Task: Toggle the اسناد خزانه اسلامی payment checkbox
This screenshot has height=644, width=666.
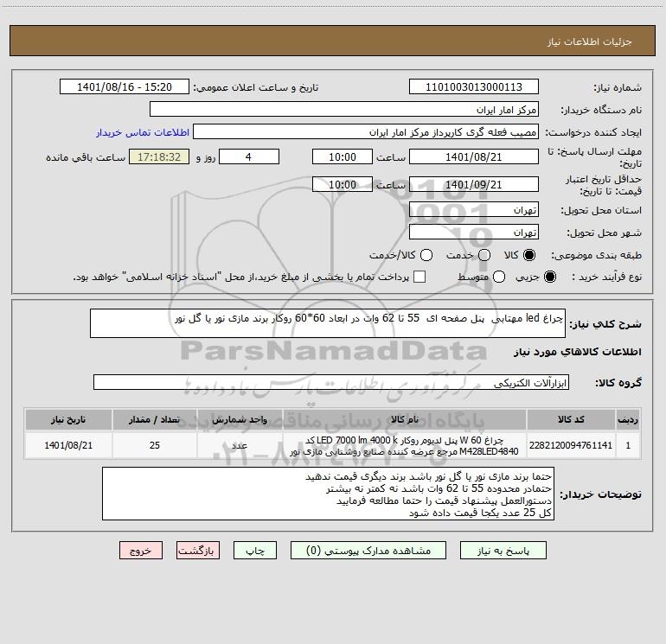Action: (419, 277)
